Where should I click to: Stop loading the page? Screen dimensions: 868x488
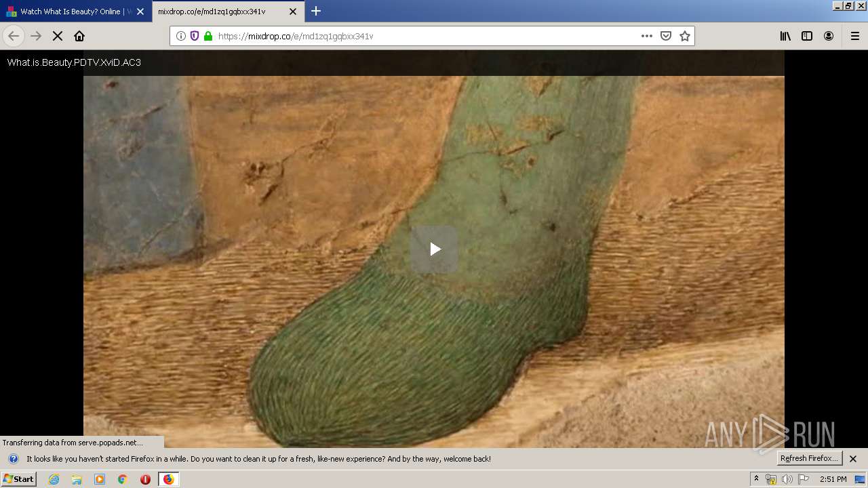[x=58, y=36]
